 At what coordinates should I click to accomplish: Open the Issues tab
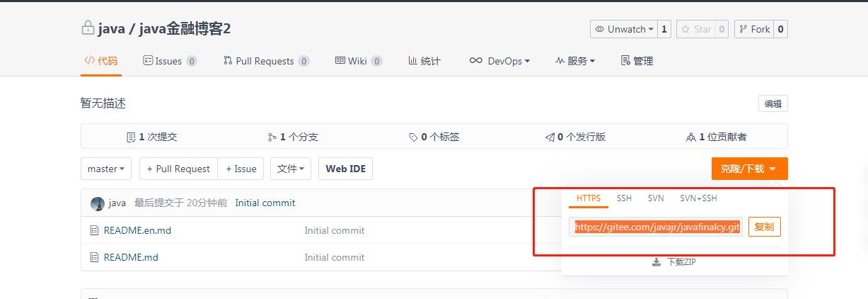170,61
